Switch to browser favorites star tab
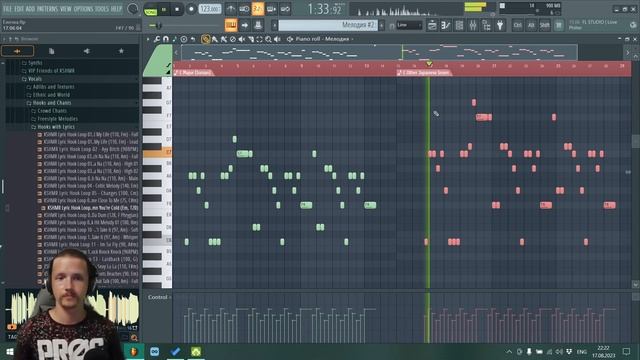Image resolution: width=640 pixels, height=360 pixels. pos(121,51)
